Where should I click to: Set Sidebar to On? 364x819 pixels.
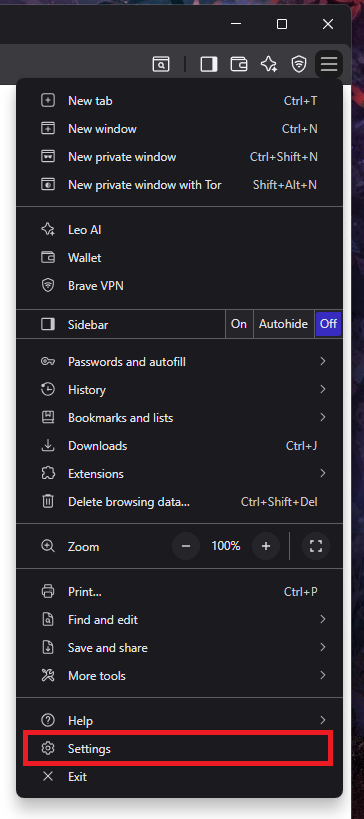coord(239,324)
